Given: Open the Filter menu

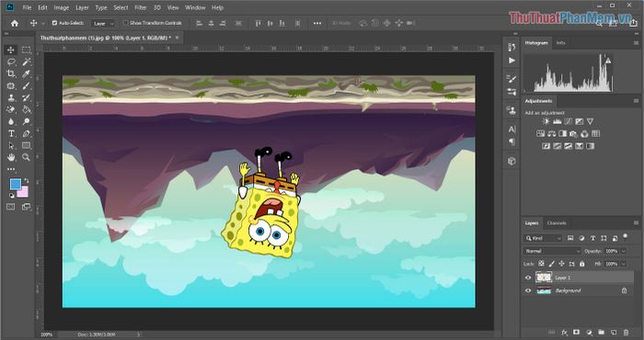Looking at the screenshot, I should (141, 7).
